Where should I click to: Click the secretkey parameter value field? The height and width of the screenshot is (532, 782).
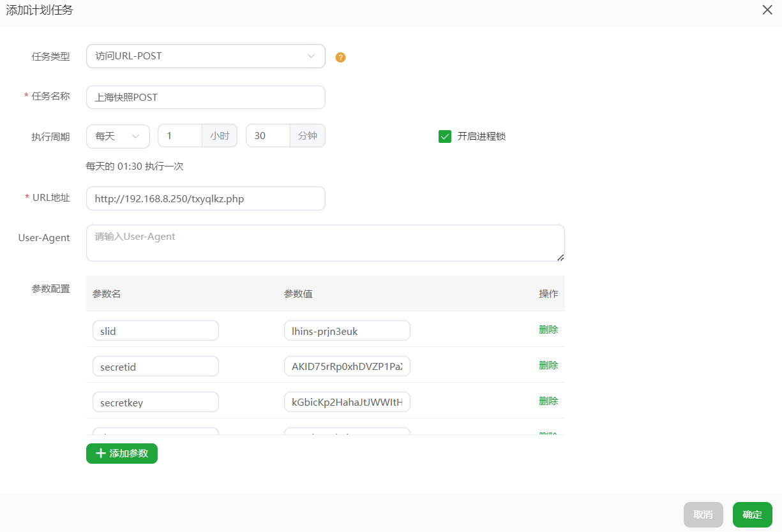point(347,403)
